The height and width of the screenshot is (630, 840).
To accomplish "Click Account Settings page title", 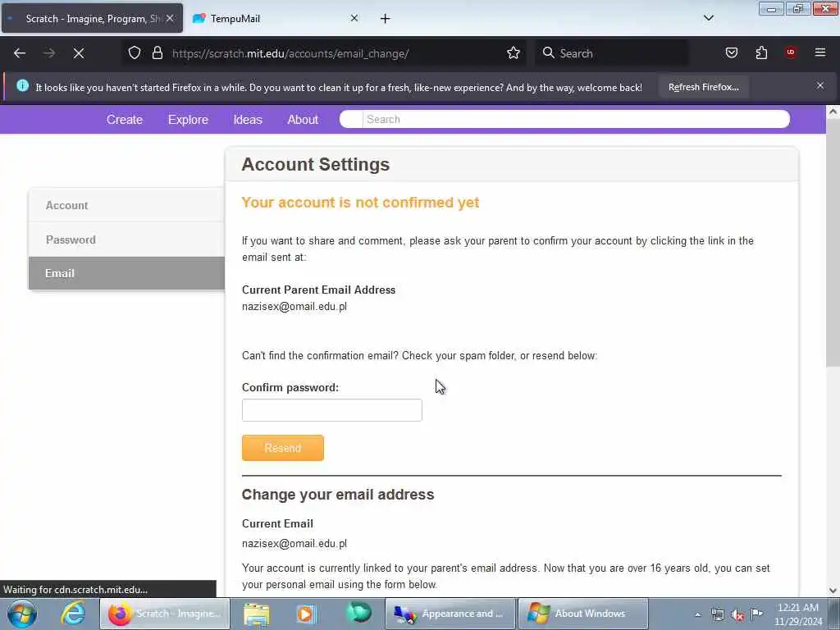I will (x=316, y=164).
